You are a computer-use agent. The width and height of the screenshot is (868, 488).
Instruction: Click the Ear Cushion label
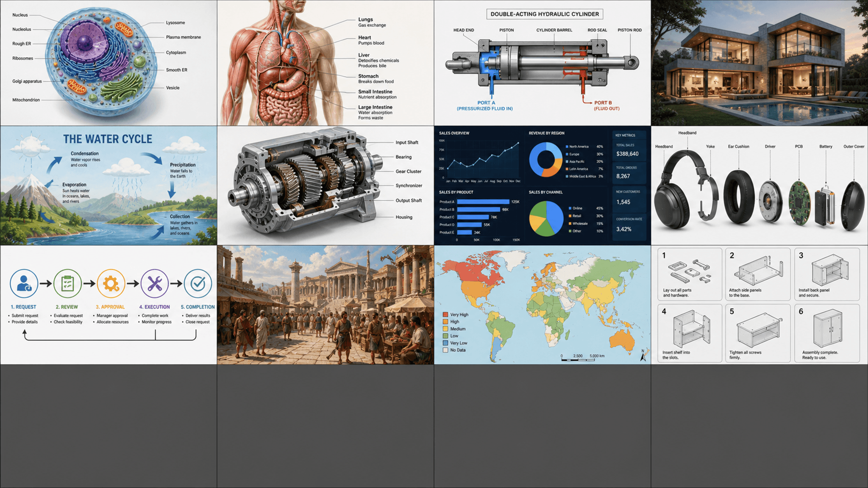pos(738,147)
